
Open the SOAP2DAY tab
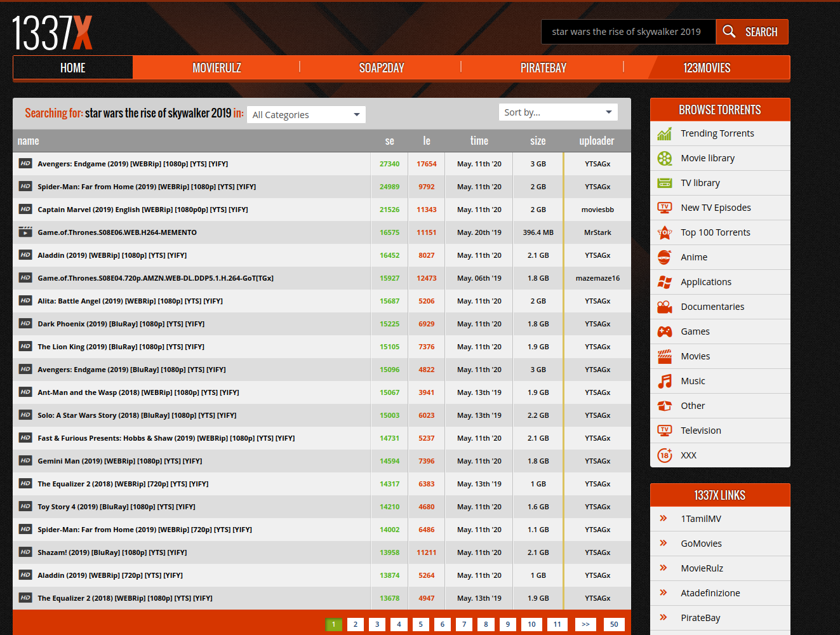click(382, 67)
